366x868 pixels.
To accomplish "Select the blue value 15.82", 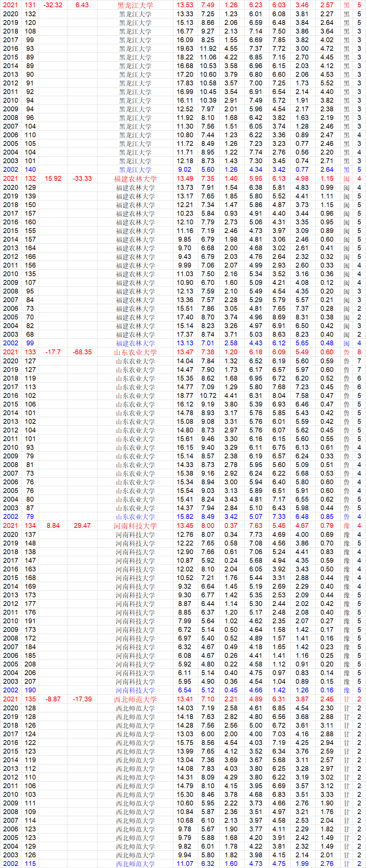I will tap(185, 516).
